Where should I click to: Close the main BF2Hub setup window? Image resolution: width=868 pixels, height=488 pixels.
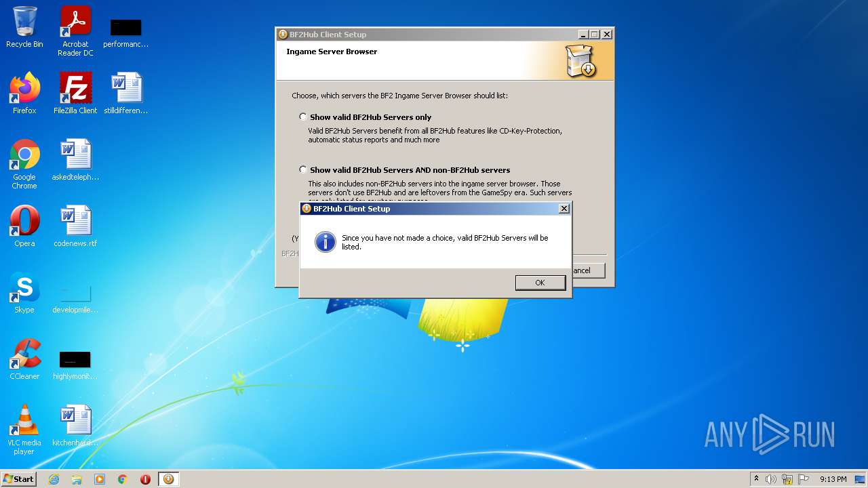tap(607, 34)
